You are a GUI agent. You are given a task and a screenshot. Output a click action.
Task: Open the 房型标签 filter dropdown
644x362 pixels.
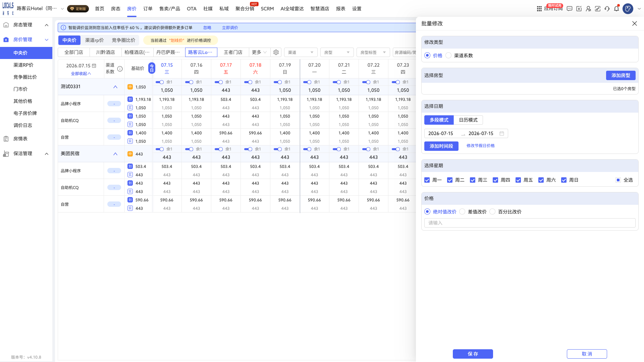tap(373, 52)
